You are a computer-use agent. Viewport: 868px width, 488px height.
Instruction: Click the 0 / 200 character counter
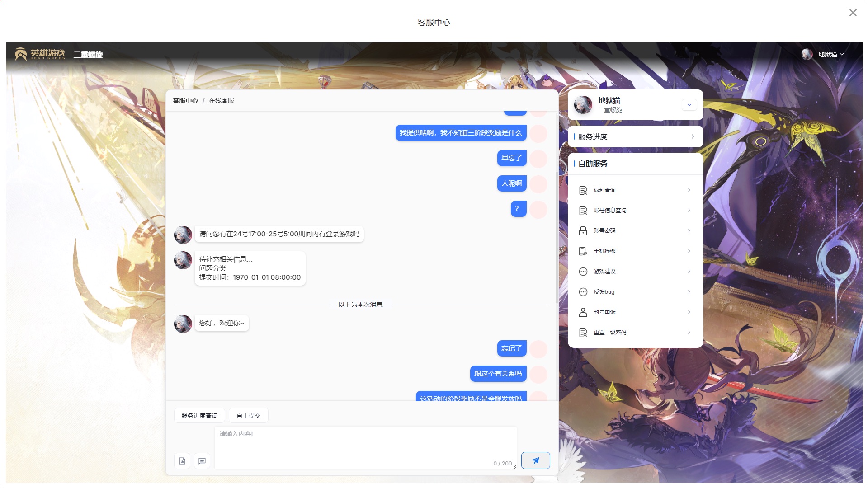coord(503,464)
